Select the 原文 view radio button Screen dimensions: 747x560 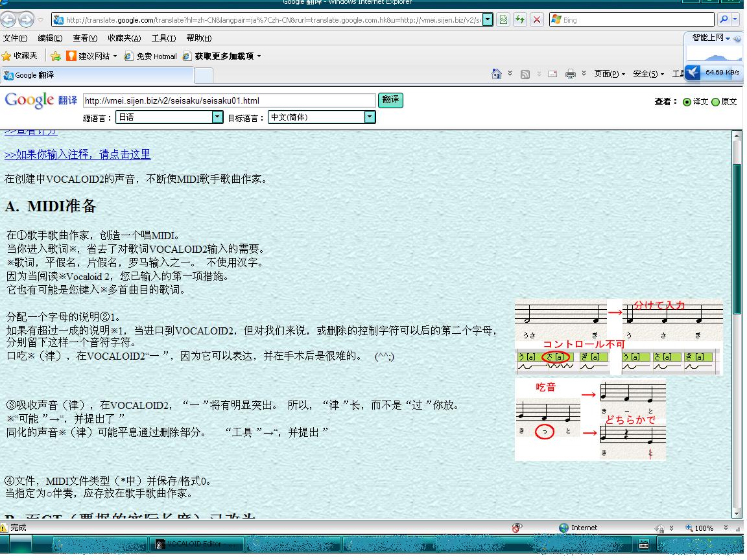click(715, 102)
